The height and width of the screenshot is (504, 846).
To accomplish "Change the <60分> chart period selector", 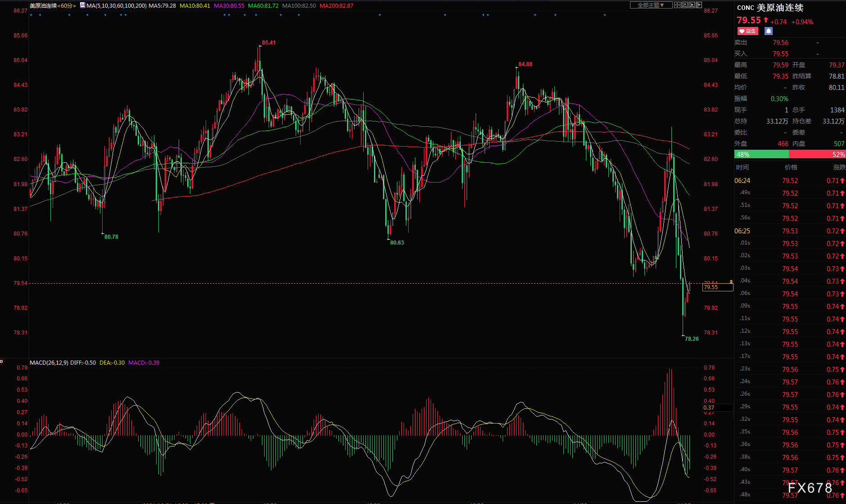I will click(67, 6).
